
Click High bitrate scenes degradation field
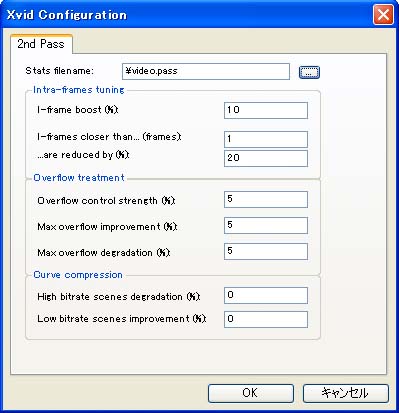point(266,295)
